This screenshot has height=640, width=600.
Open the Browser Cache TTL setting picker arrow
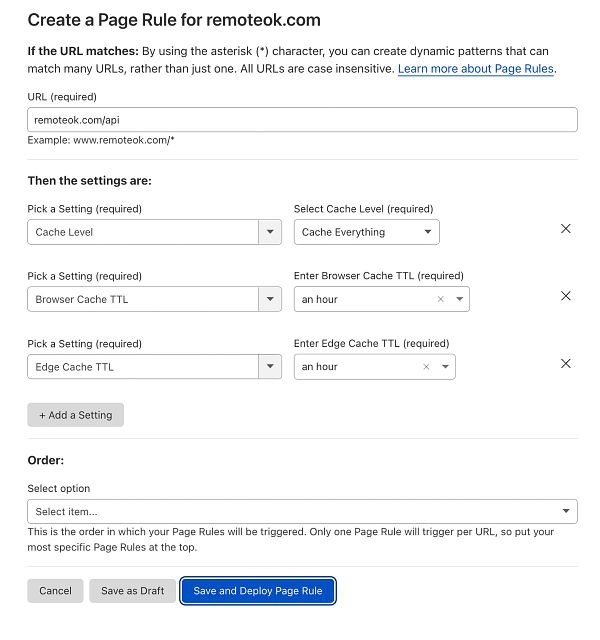coord(270,299)
